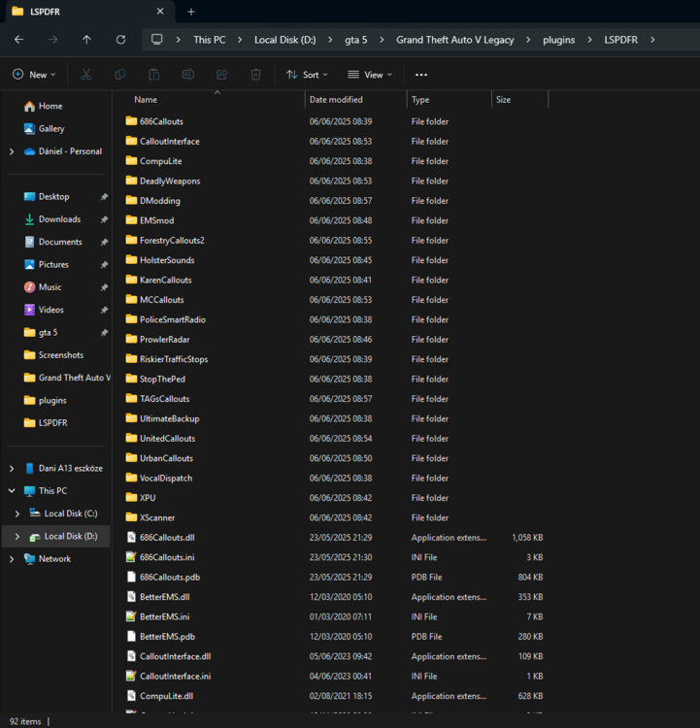
Task: Open the Sort dropdown menu
Action: (x=307, y=75)
